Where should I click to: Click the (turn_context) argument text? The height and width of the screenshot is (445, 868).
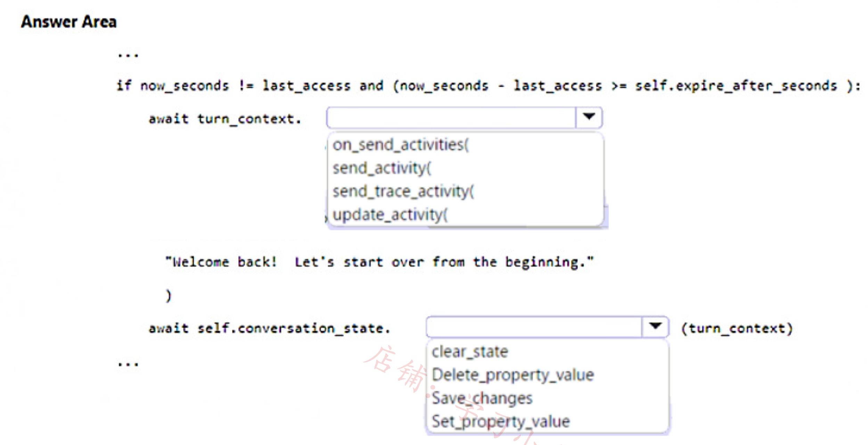(x=737, y=328)
